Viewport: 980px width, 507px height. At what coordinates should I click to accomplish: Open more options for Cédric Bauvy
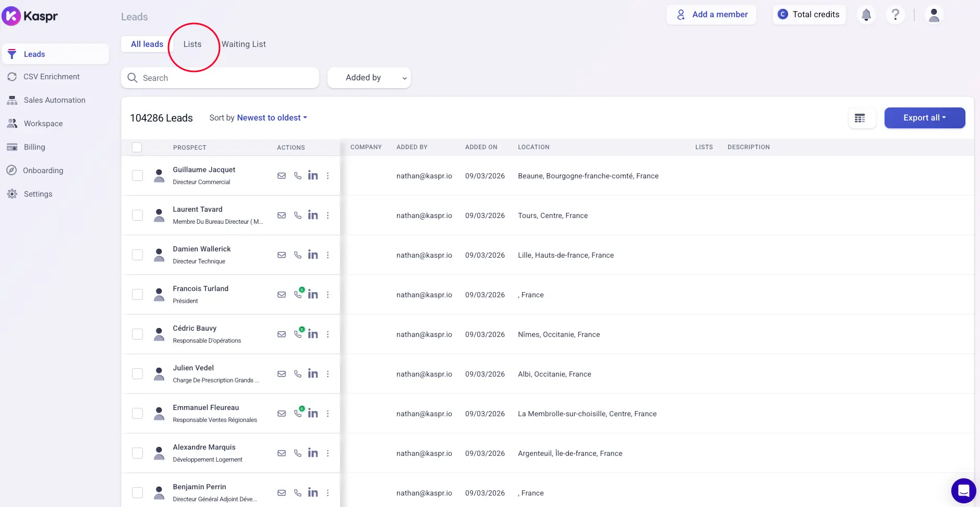pos(328,334)
